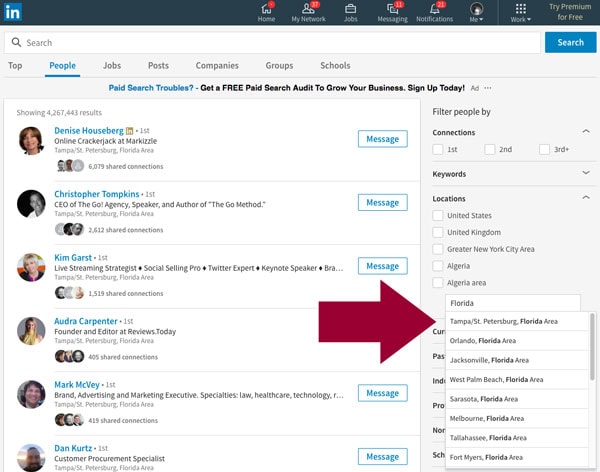Message Dan Kurtz
600x472 pixels.
(383, 457)
